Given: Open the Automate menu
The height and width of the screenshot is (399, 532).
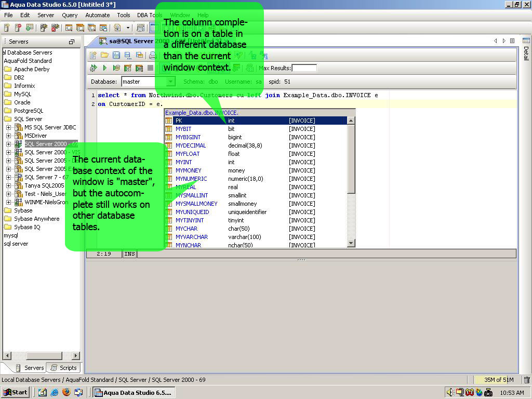Looking at the screenshot, I should click(98, 15).
